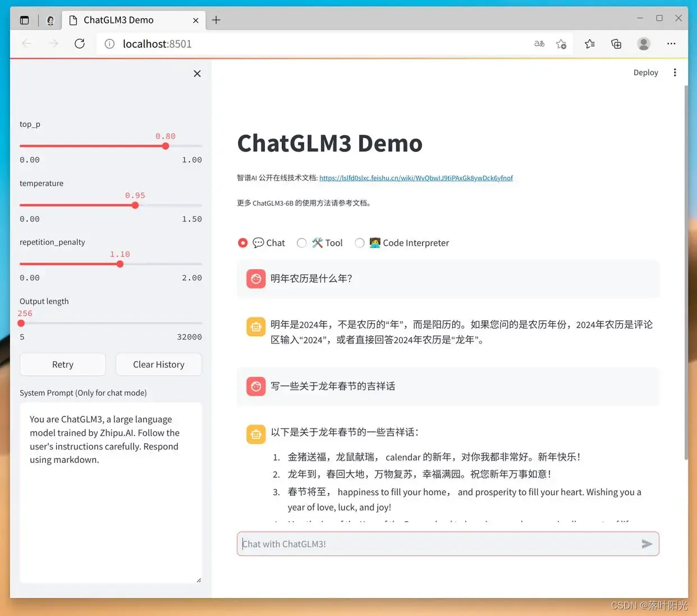View site information icon in the address bar
Viewport: 697px width, 616px height.
[x=109, y=44]
